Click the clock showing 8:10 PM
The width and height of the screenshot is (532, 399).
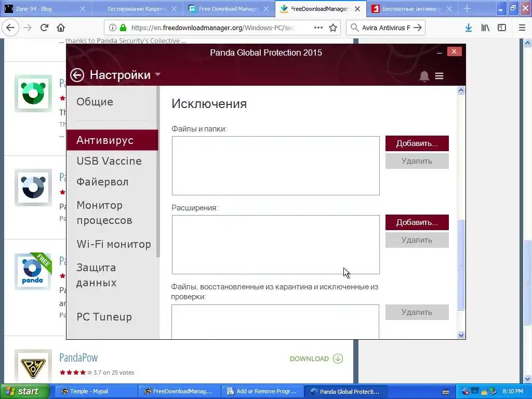pyautogui.click(x=513, y=392)
